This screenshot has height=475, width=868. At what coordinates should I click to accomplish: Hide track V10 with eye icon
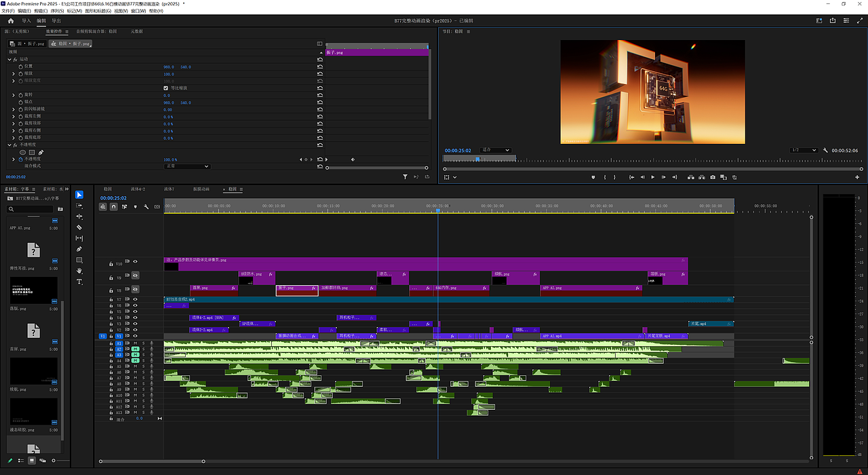(x=135, y=261)
